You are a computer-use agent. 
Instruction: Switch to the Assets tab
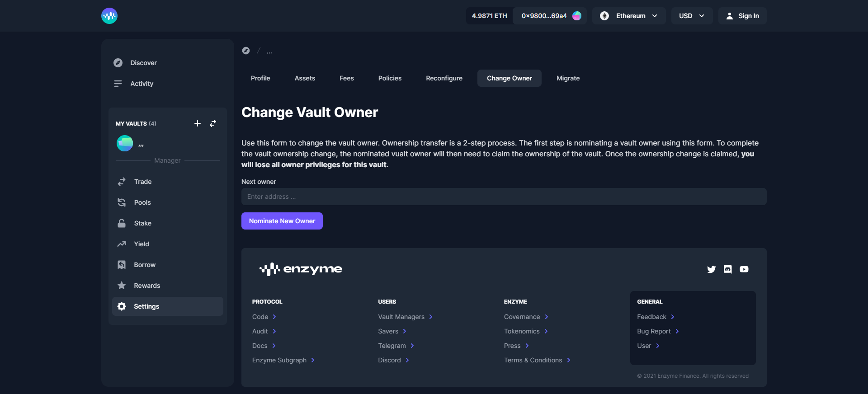tap(305, 78)
